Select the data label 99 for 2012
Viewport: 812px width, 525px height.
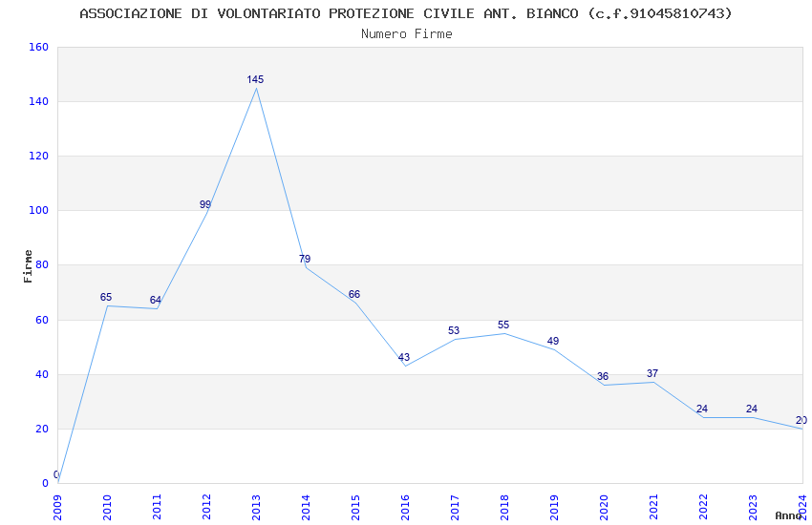coord(205,205)
